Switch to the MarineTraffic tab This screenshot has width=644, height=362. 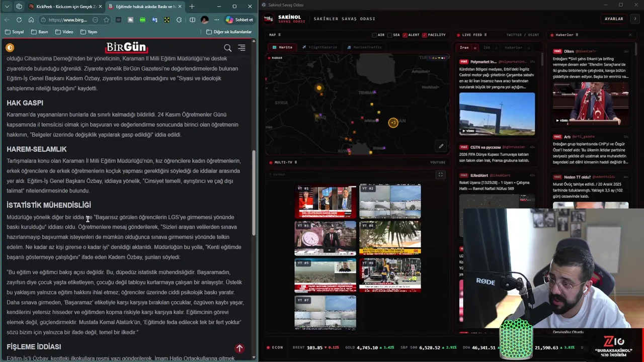(x=365, y=47)
